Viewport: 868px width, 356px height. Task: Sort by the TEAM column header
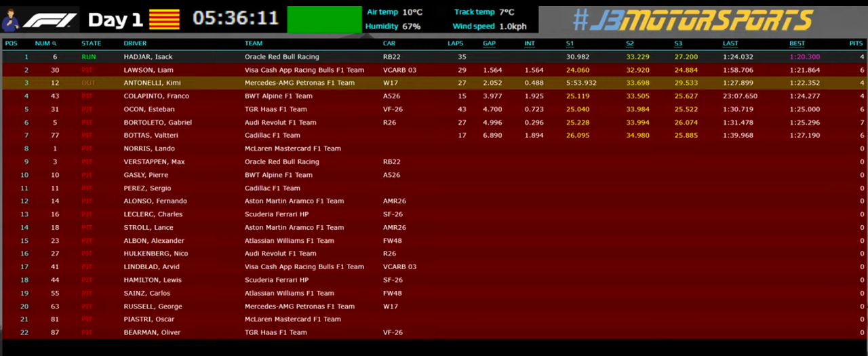pos(253,43)
